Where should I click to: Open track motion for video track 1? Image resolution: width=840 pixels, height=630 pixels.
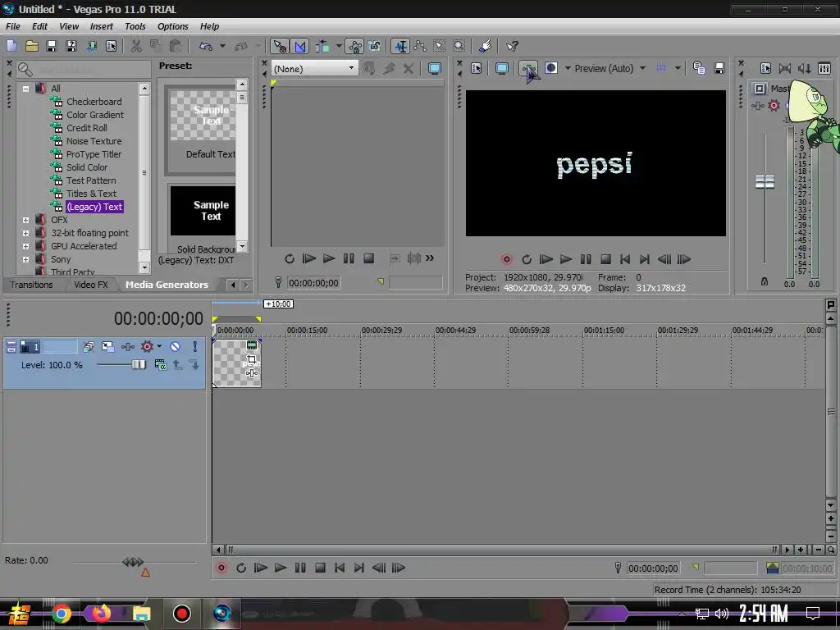[x=107, y=347]
